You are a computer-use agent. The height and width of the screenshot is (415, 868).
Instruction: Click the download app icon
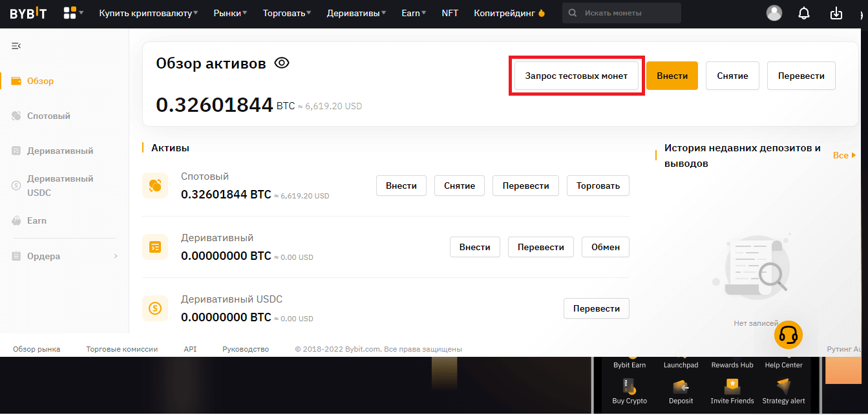836,13
